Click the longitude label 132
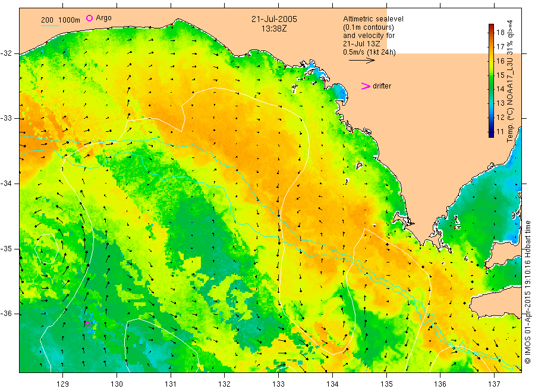Image resolution: width=535 pixels, height=392 pixels. [x=225, y=384]
